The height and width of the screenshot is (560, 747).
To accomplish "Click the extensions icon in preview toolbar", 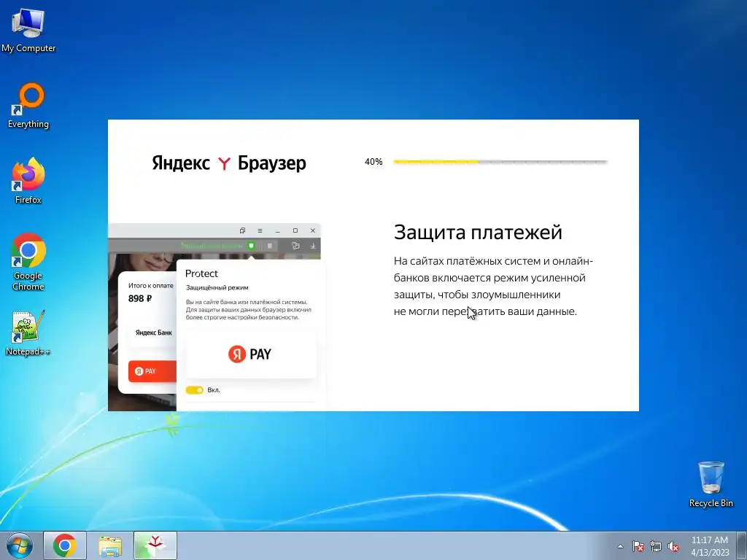I will click(x=295, y=246).
